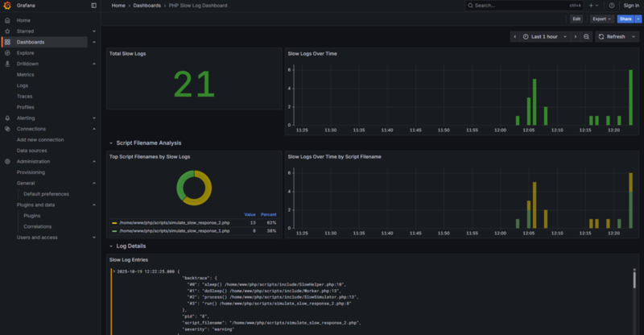The width and height of the screenshot is (644, 335).
Task: Collapse the Administration section chevron
Action: (x=94, y=162)
